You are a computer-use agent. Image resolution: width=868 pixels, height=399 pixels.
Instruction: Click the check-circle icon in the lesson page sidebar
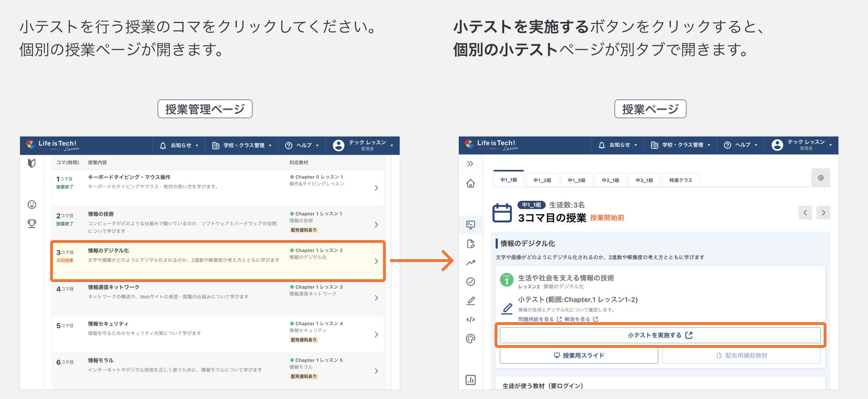pyautogui.click(x=471, y=282)
